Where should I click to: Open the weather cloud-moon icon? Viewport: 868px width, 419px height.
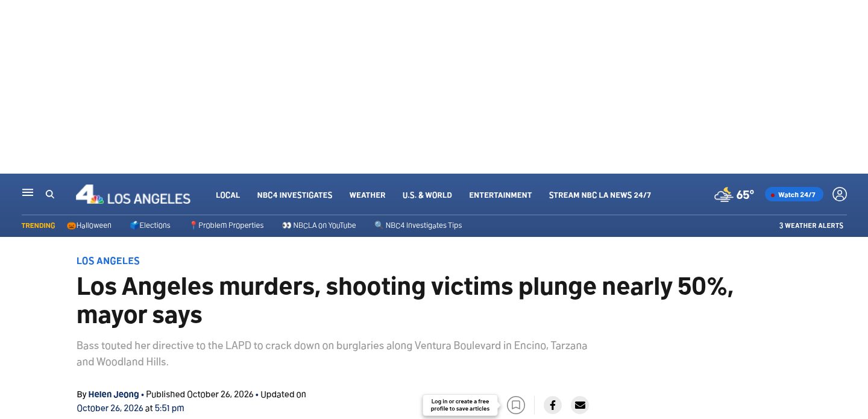[x=723, y=194]
